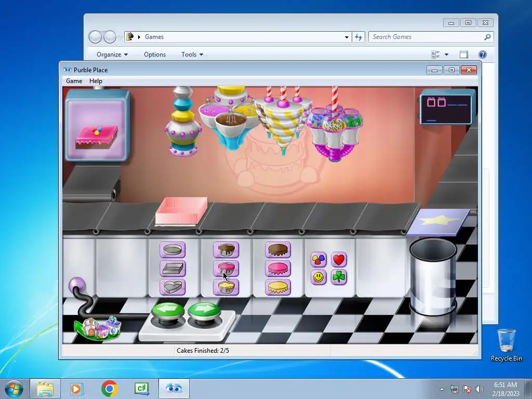Image resolution: width=532 pixels, height=399 pixels.
Task: Open the Game menu in Purble Place
Action: pyautogui.click(x=74, y=81)
